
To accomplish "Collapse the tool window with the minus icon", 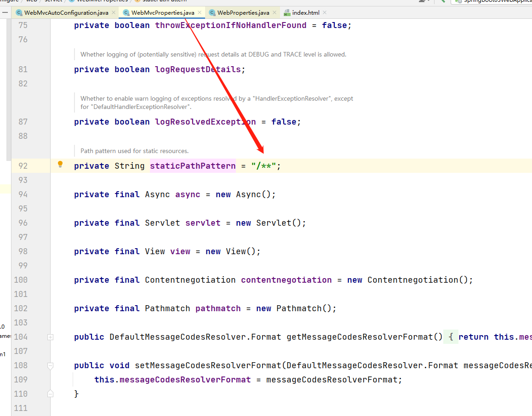I will click(5, 12).
